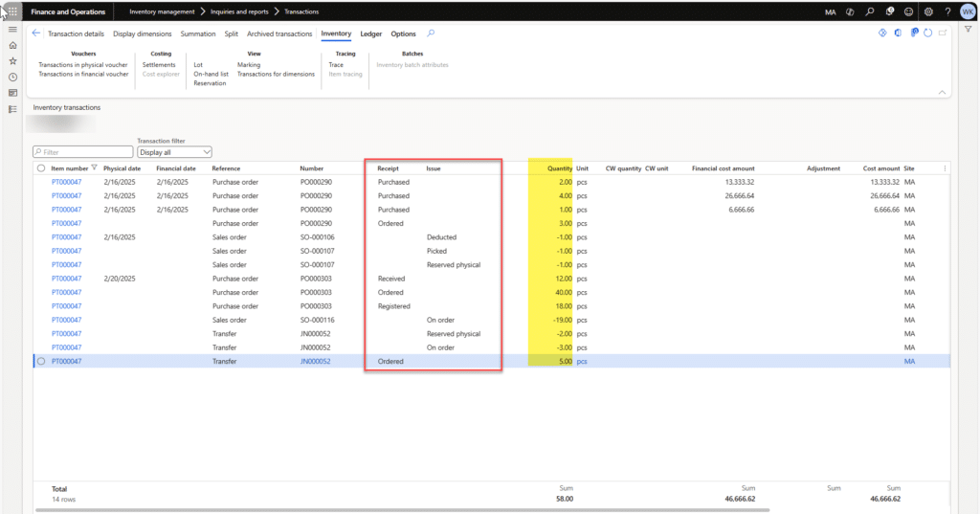The height and width of the screenshot is (514, 980).
Task: Open grid options three-dots menu
Action: pyautogui.click(x=945, y=168)
